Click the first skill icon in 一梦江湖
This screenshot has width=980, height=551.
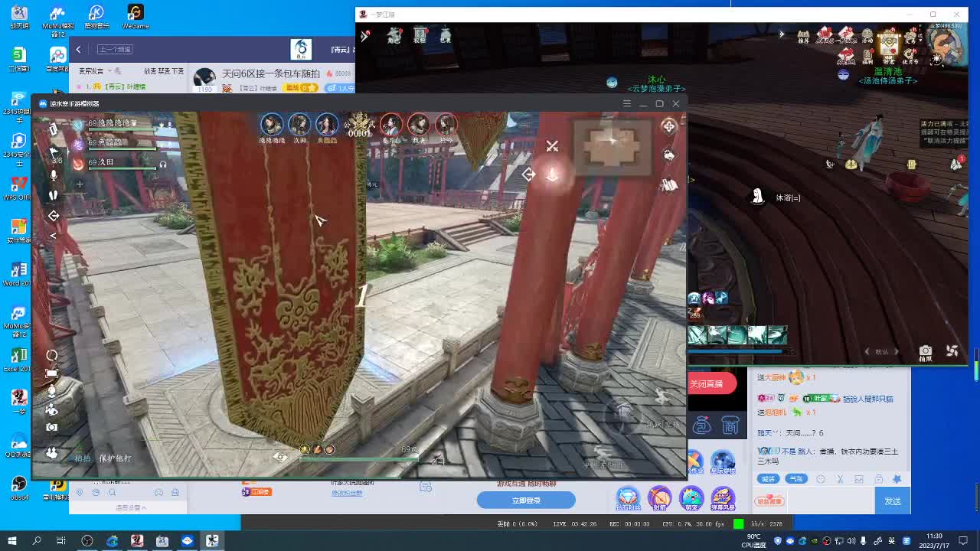pyautogui.click(x=697, y=334)
